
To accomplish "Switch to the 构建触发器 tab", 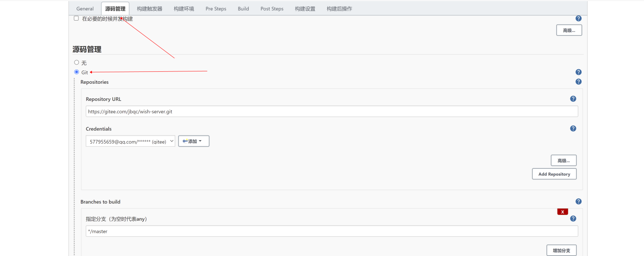I will coord(149,9).
